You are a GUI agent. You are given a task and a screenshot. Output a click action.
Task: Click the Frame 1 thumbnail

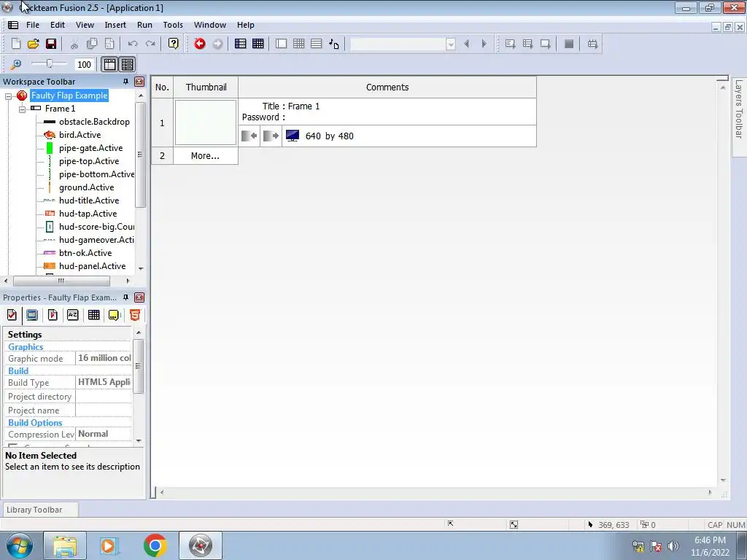point(206,122)
